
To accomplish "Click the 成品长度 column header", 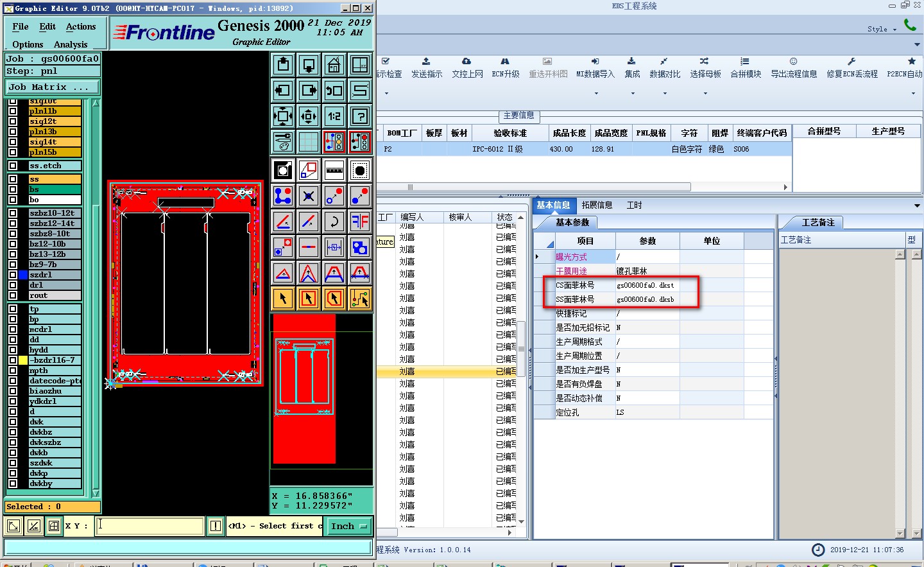I will [x=569, y=133].
